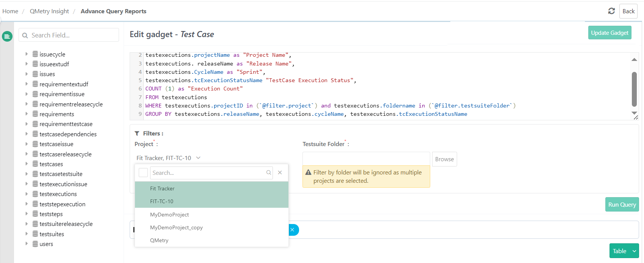Click the refresh icon beside Back
644x263 pixels.
(611, 11)
